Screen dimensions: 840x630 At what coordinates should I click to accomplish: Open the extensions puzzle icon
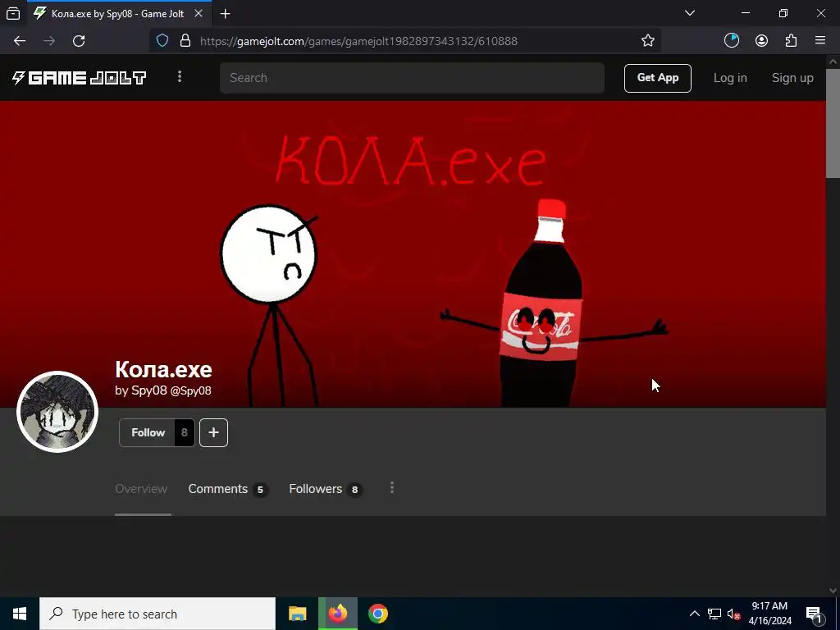(791, 41)
